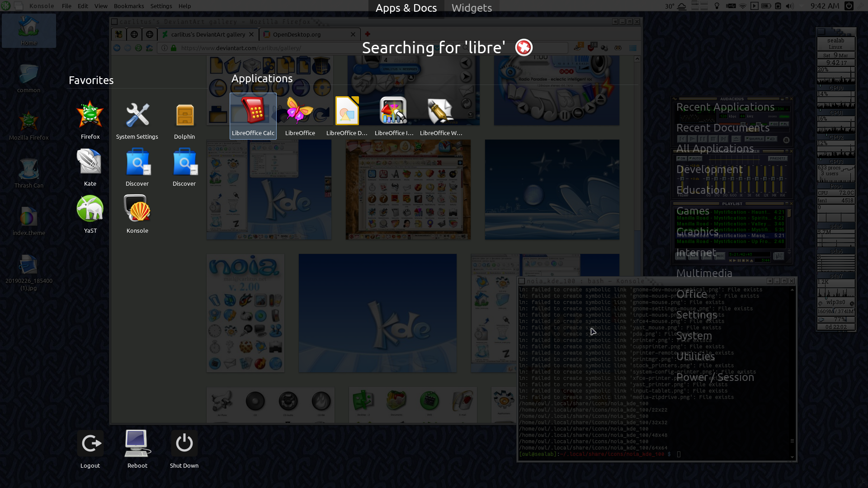This screenshot has width=868, height=488.
Task: Select the OpenDesktop.org Firefox tab
Action: click(310, 34)
